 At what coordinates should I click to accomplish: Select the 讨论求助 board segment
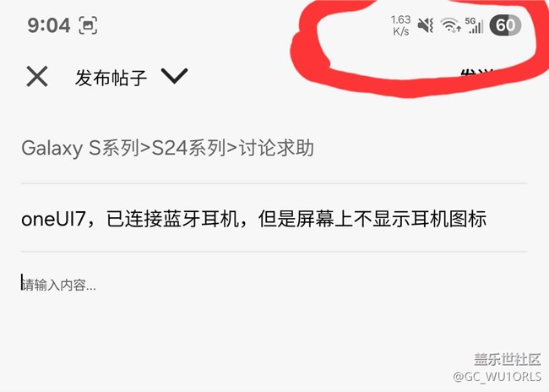tap(276, 148)
